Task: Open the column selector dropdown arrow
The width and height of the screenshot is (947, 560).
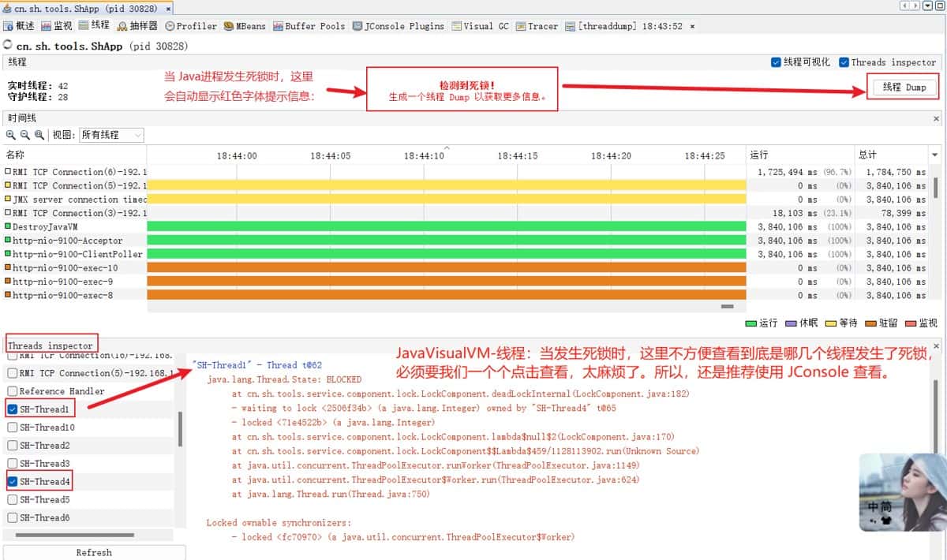Action: point(935,155)
